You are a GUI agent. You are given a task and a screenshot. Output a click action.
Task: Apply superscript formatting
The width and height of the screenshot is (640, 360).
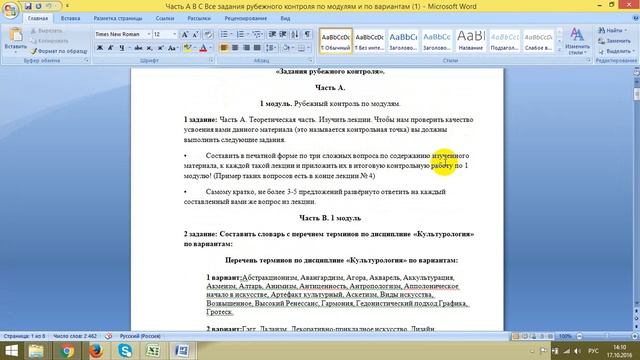(160, 48)
